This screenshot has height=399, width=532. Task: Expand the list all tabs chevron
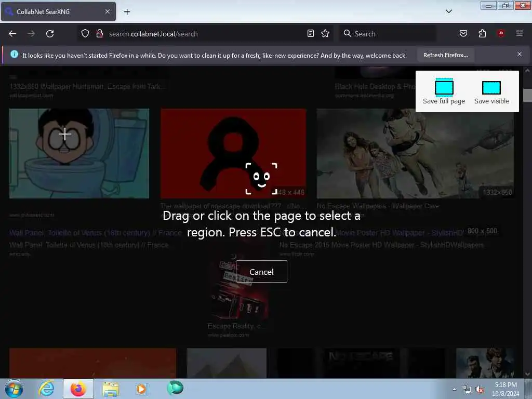(x=448, y=11)
